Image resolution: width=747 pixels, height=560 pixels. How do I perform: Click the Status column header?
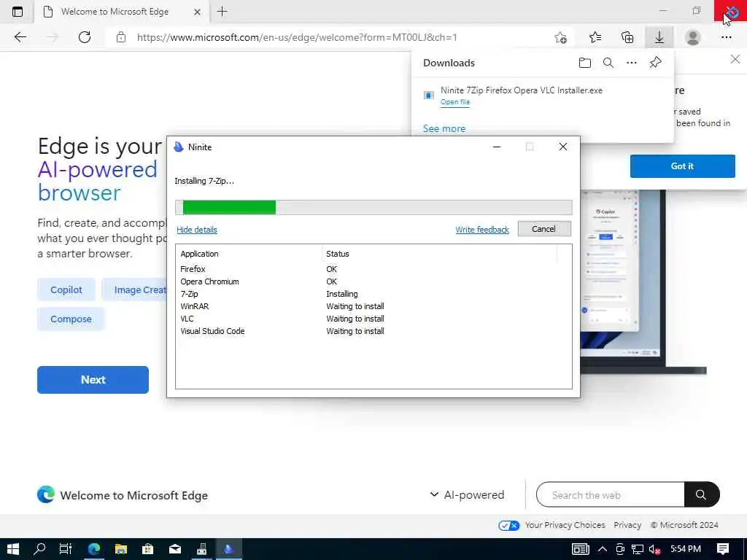439,254
